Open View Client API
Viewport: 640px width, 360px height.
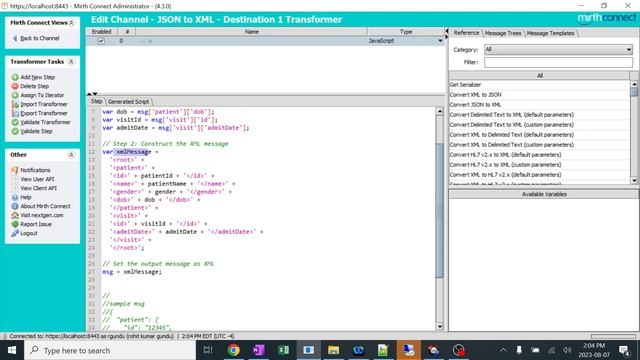(x=38, y=188)
